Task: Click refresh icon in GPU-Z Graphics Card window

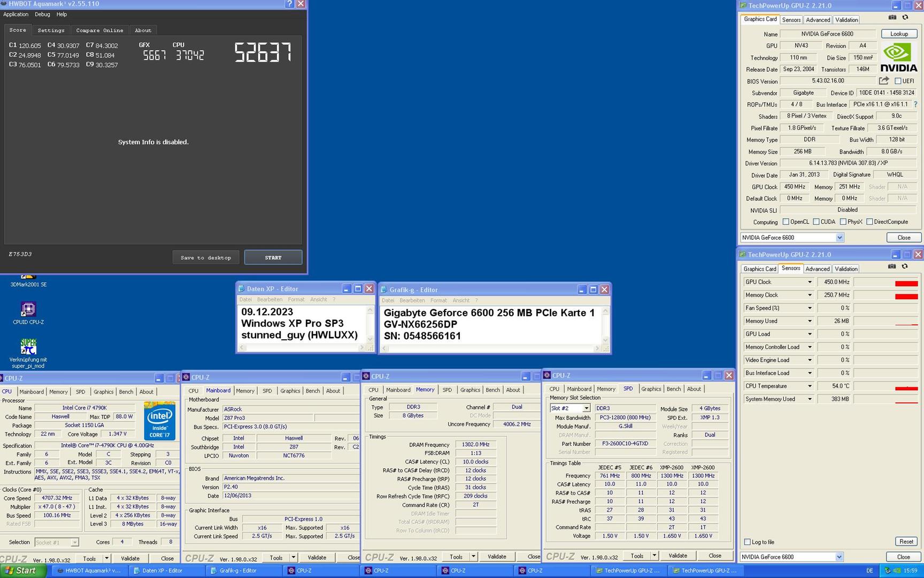Action: [x=905, y=18]
